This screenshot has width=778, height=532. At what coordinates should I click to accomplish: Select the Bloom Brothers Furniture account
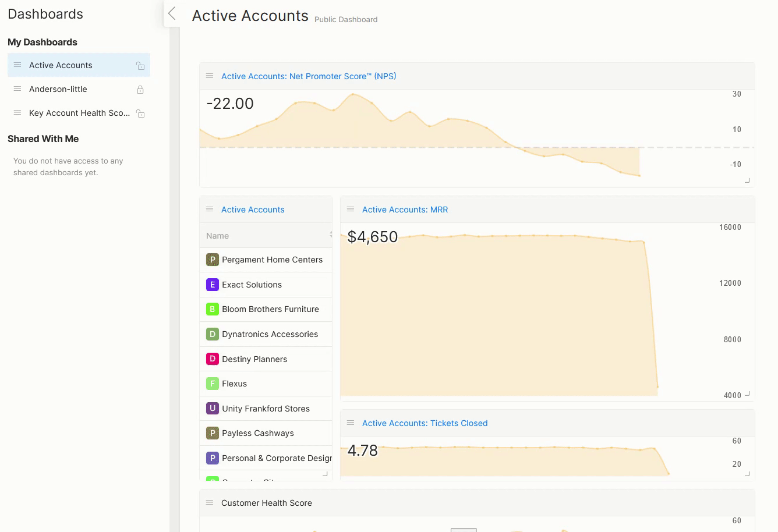[x=270, y=309]
